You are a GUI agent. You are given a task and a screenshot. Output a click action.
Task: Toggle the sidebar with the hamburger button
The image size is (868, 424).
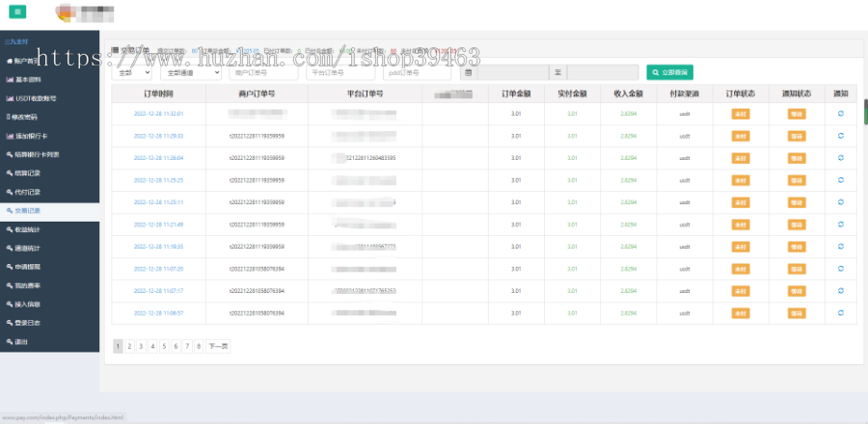pos(17,11)
